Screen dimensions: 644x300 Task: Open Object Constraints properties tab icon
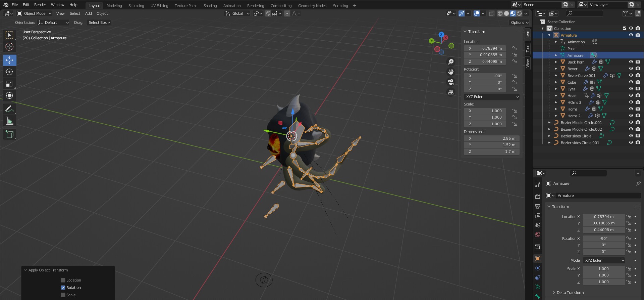[538, 277]
